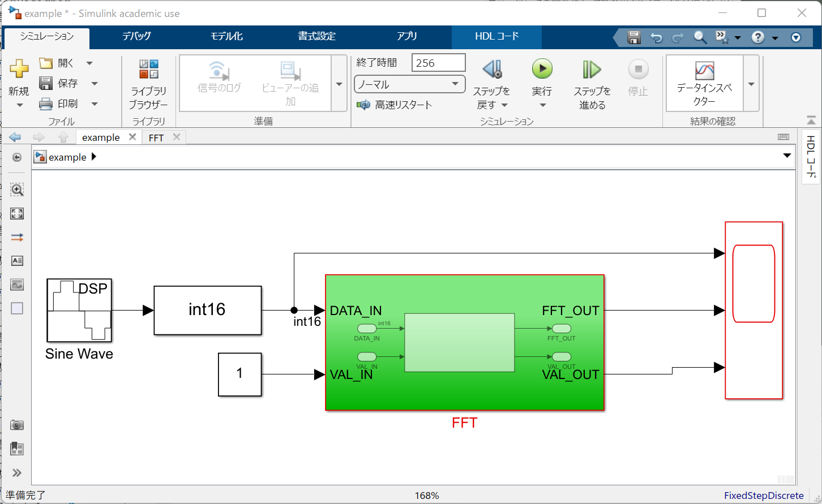
Task: Click the zoom-in tool in left palette
Action: click(x=17, y=190)
